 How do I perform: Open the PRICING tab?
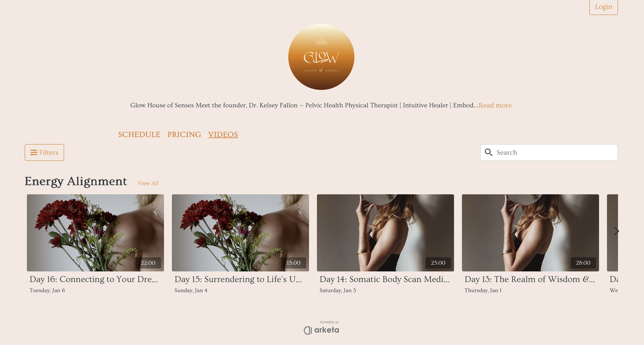point(184,134)
